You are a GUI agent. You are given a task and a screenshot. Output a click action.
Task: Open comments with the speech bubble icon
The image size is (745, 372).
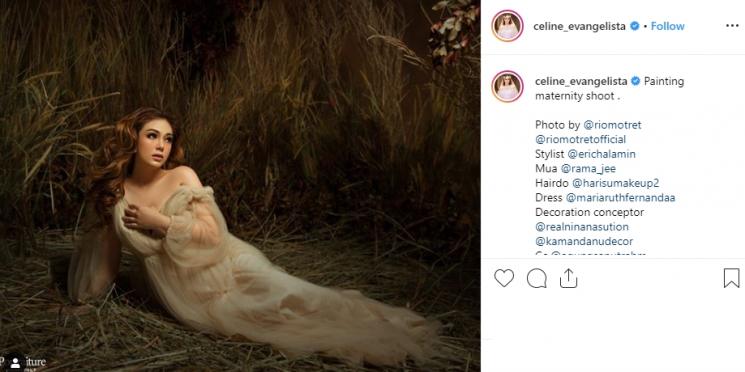click(536, 278)
